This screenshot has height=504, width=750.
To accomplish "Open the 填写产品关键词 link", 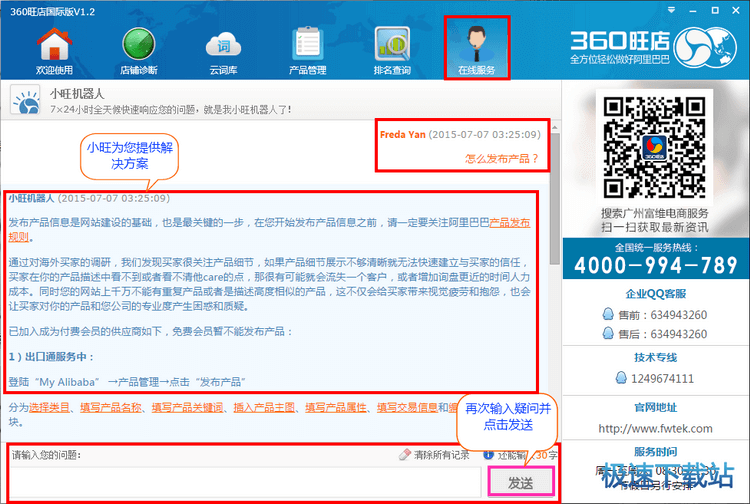I will (x=187, y=407).
